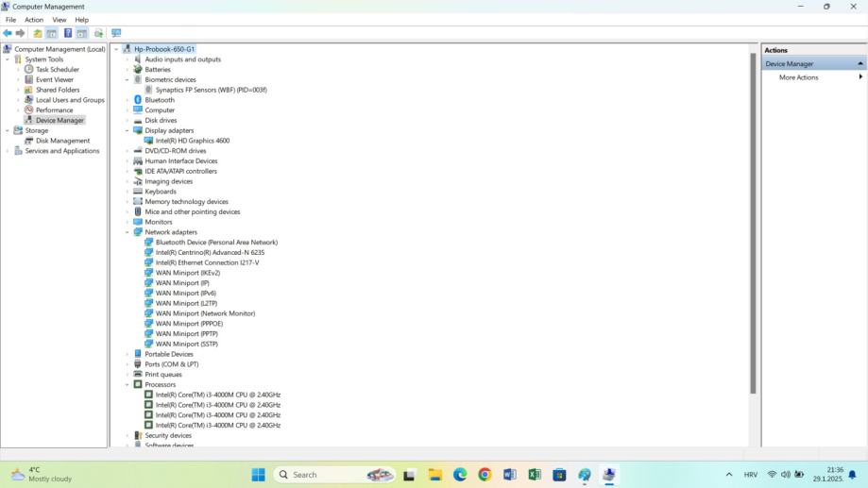Collapse the Biometric devices category
The image size is (868, 488).
[x=127, y=79]
